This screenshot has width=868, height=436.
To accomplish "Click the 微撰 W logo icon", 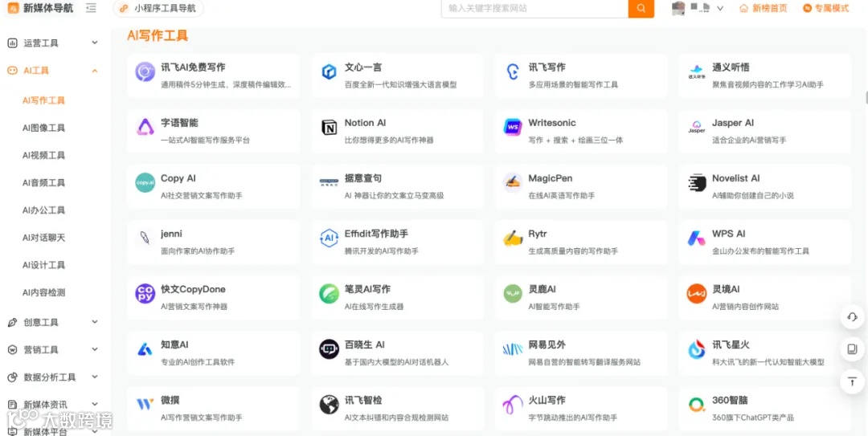I will pos(145,405).
